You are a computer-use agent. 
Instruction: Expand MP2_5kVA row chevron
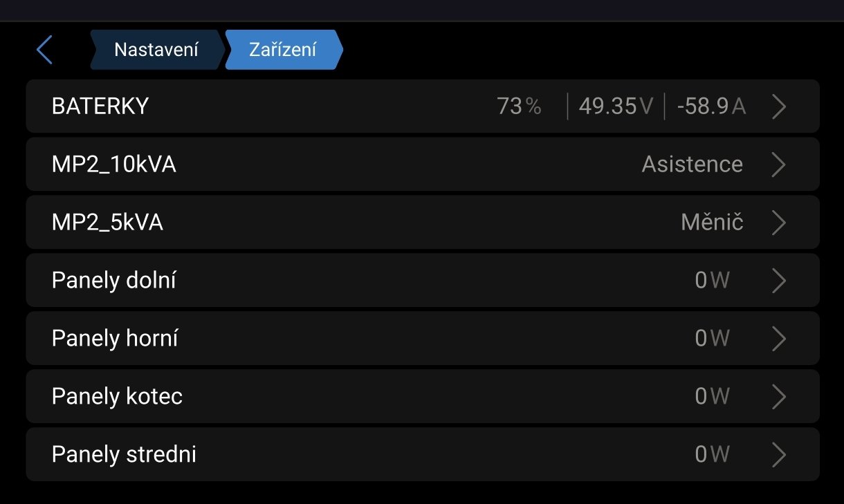[x=779, y=223]
